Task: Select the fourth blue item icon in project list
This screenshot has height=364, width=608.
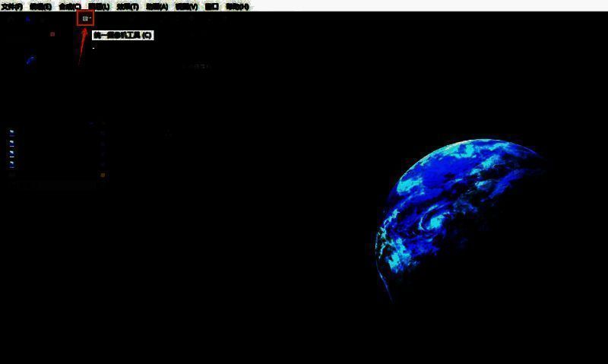Action: 11,164
